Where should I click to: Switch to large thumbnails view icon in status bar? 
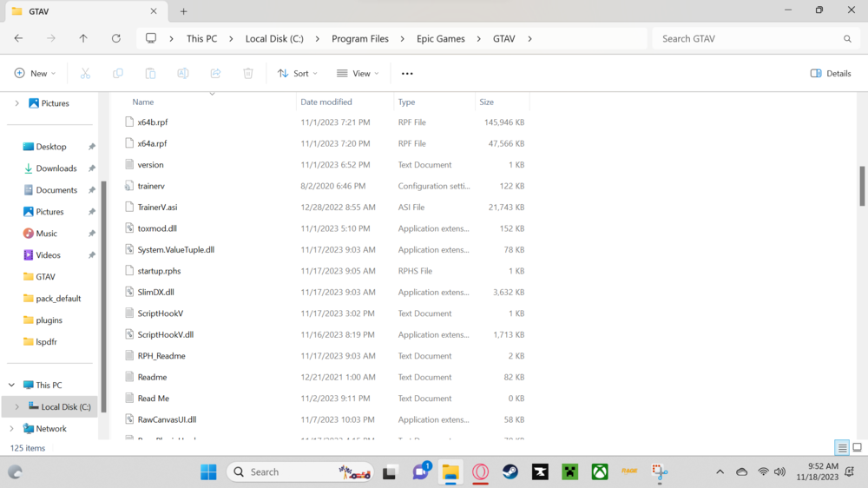(x=857, y=447)
